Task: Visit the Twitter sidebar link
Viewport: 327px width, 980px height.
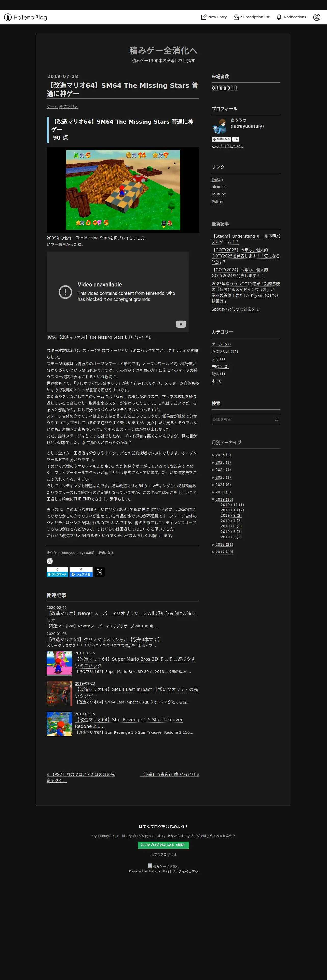Action: click(218, 202)
